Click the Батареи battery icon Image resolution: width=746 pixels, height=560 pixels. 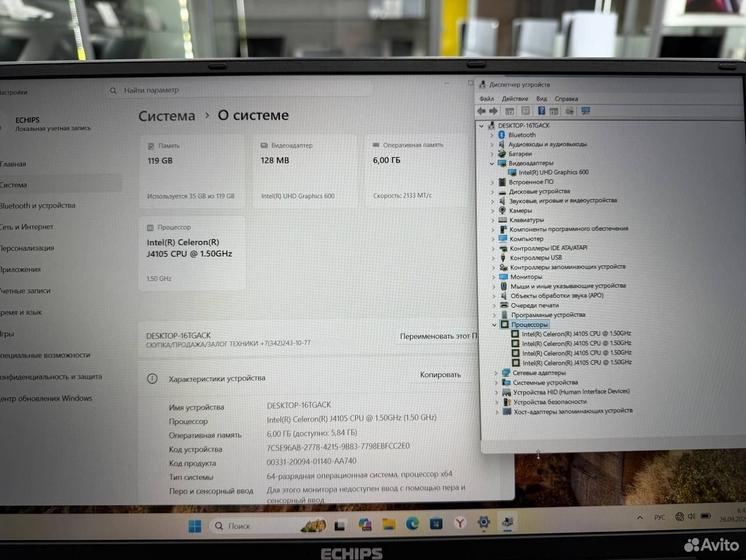(x=501, y=154)
